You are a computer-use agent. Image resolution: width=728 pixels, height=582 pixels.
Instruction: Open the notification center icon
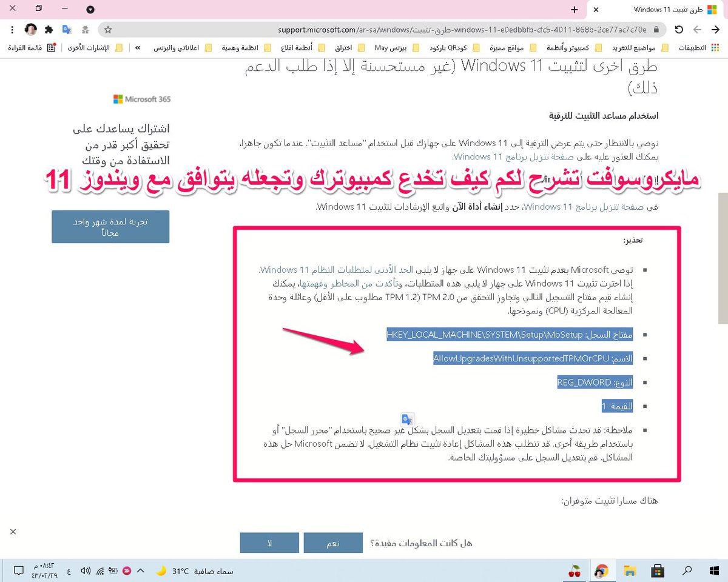pos(19,571)
